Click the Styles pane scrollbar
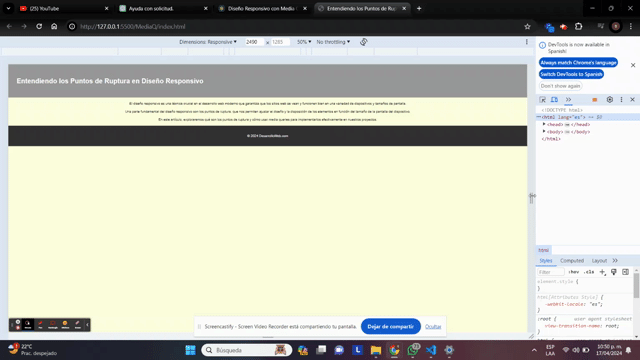Viewport: 640px width, 360px height. (x=636, y=286)
